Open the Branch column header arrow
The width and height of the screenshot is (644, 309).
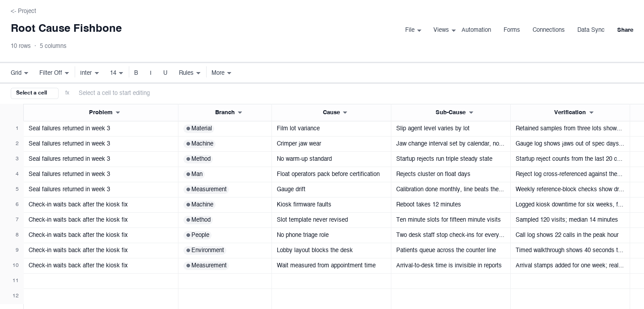click(240, 113)
